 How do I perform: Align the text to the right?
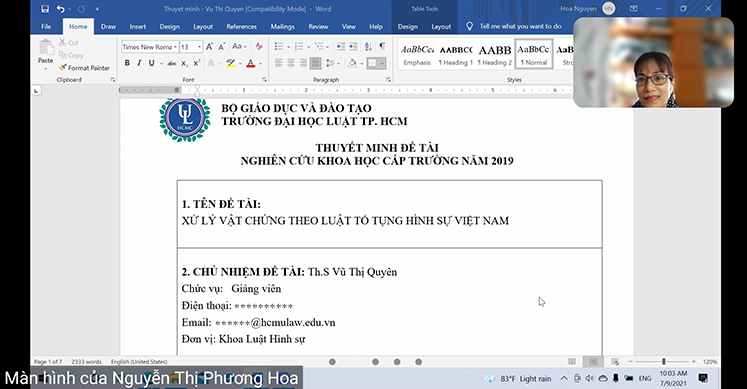[303, 63]
